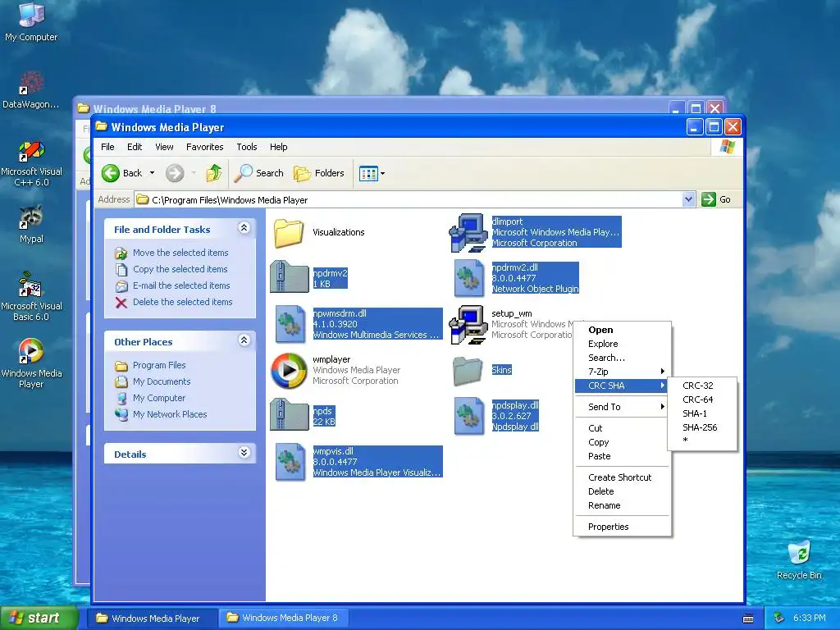Collapse File and Folder Tasks panel
840x630 pixels.
(244, 228)
